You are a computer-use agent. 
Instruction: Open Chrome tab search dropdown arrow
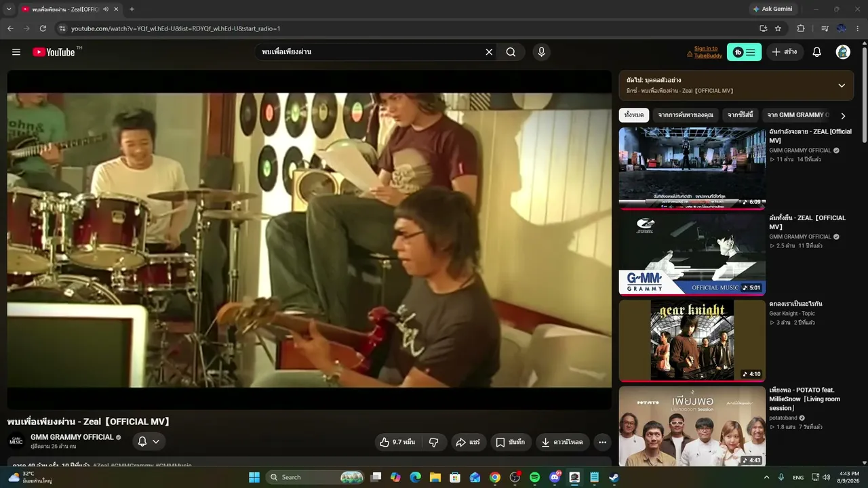click(9, 9)
